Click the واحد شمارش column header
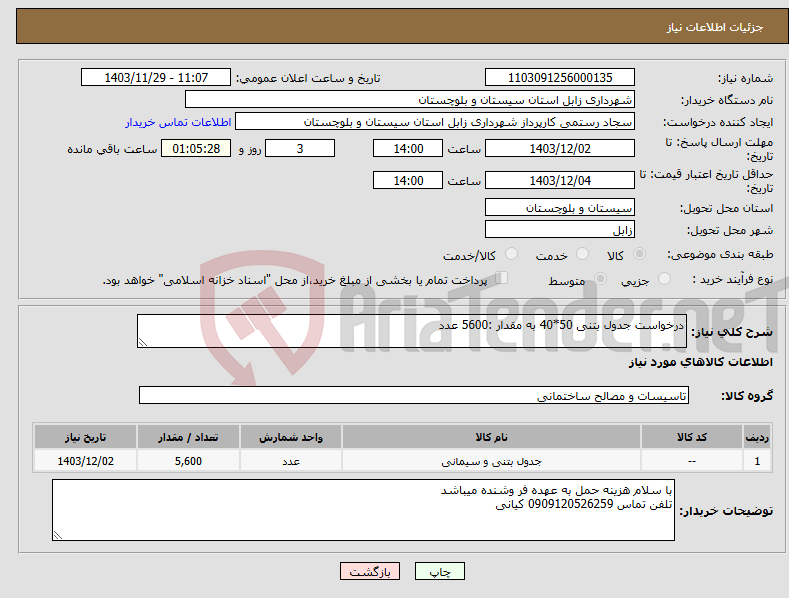This screenshot has height=598, width=789. [291, 437]
